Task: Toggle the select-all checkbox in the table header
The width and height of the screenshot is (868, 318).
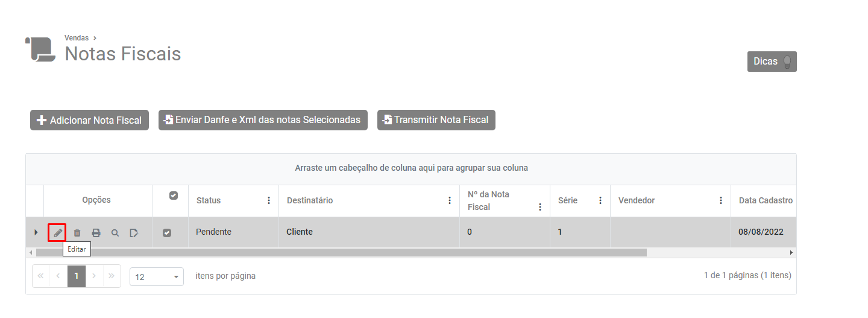Action: point(174,196)
